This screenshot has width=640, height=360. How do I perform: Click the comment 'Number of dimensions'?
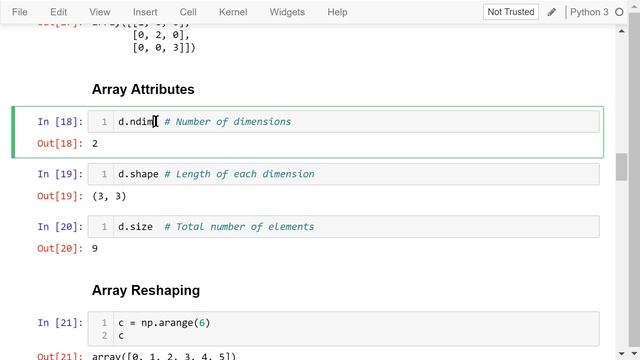(x=228, y=122)
